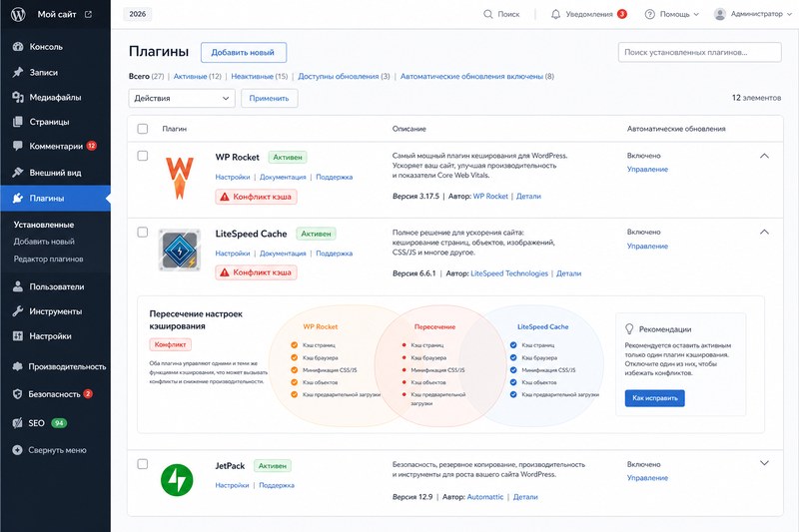Open Управление link in JetPack row

[x=647, y=478]
